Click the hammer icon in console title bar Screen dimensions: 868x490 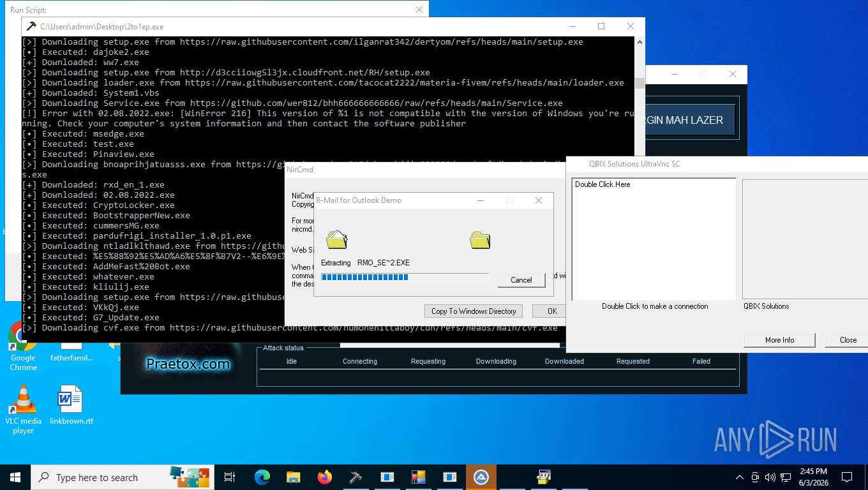coord(31,27)
